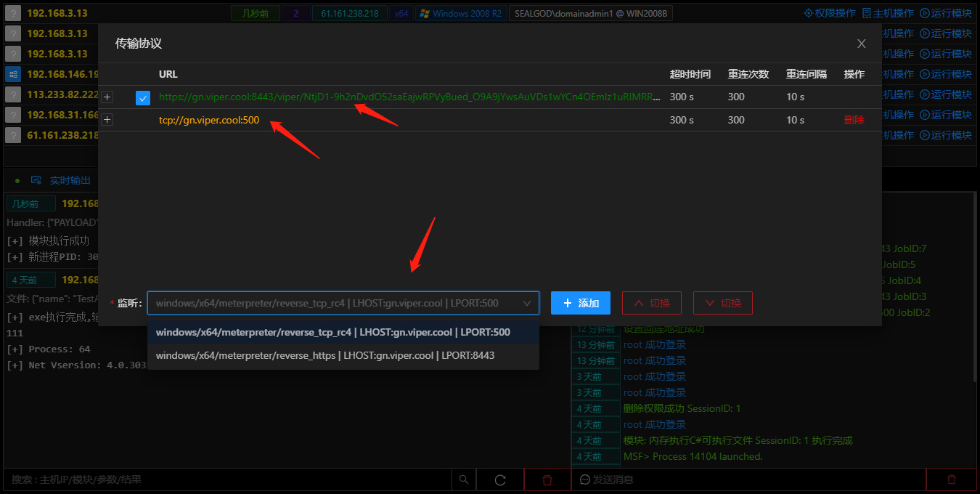Click MSF> Process 14104 launched log entry
This screenshot has width=980, height=494.
(x=693, y=456)
